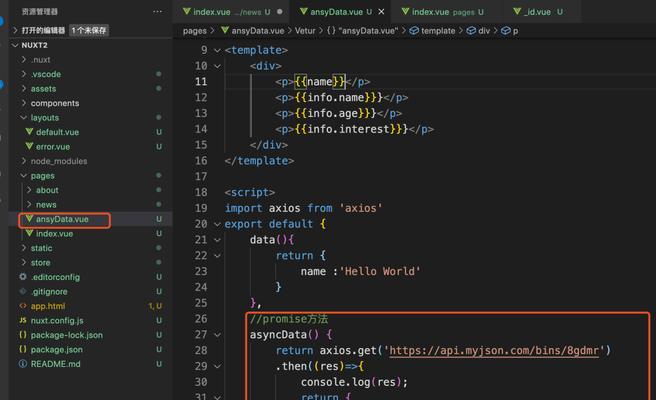Collapse the pages folder
Viewport: 656px width, 400px height.
[24, 175]
